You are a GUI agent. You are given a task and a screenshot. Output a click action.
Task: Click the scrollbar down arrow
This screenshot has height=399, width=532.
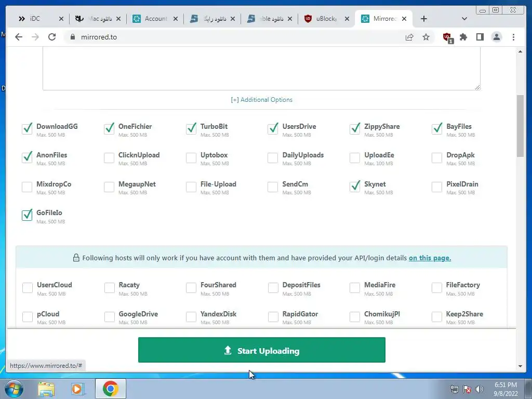[520, 366]
